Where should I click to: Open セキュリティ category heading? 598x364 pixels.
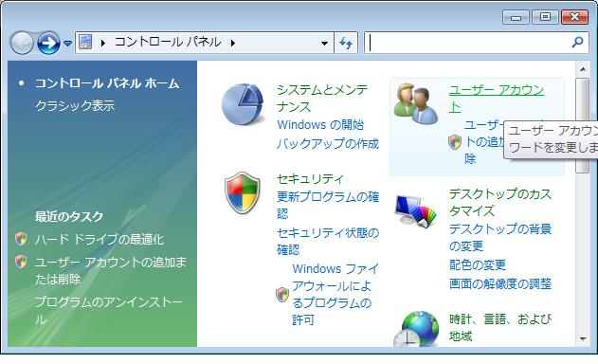(310, 178)
